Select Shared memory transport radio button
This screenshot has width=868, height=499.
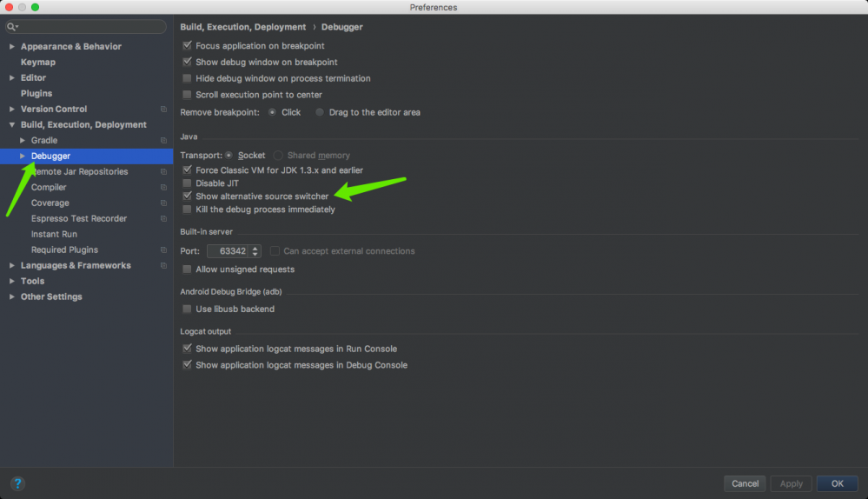point(278,155)
